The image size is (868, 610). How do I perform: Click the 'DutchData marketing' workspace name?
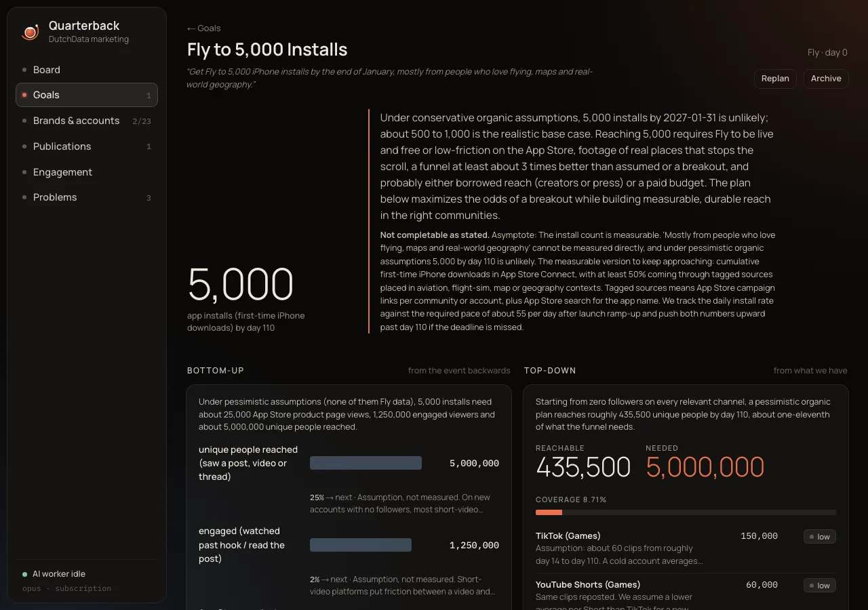coord(89,39)
